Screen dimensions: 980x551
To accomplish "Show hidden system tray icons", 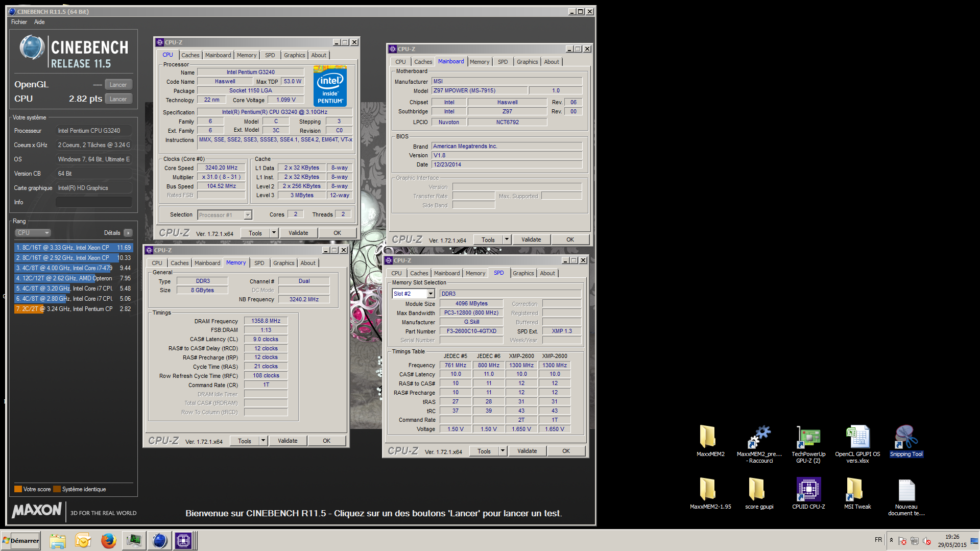I will [891, 540].
